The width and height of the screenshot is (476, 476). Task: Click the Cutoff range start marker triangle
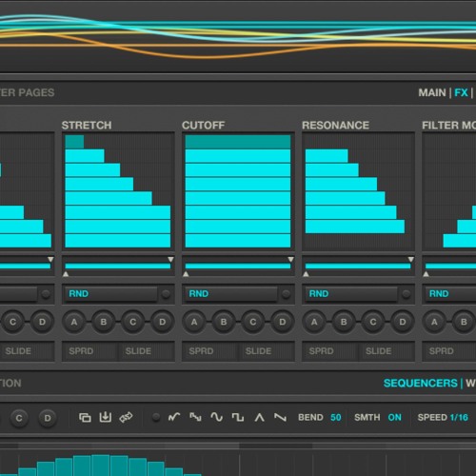tap(186, 274)
